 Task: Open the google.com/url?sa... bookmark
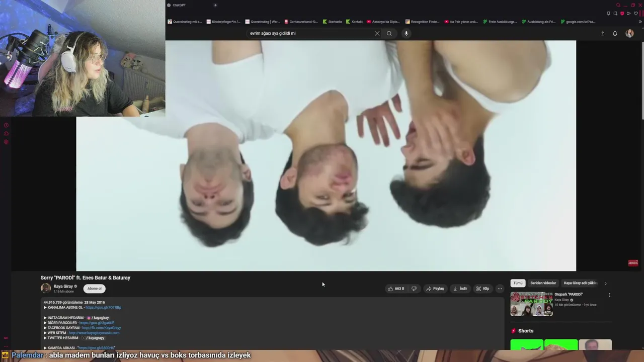578,22
